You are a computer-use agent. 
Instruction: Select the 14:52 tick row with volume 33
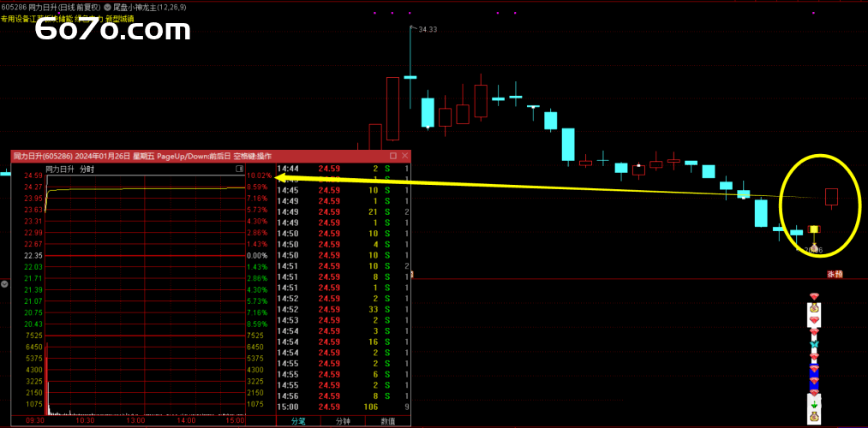pos(344,310)
